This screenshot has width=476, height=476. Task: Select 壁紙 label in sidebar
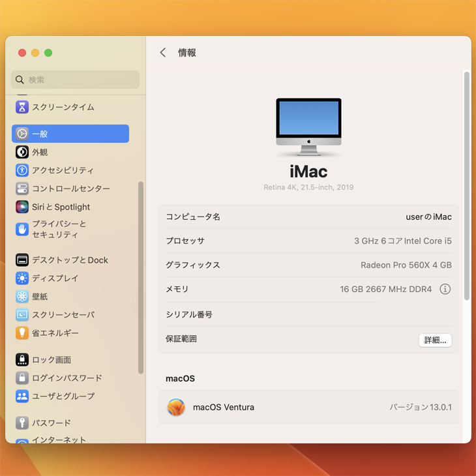(40, 296)
